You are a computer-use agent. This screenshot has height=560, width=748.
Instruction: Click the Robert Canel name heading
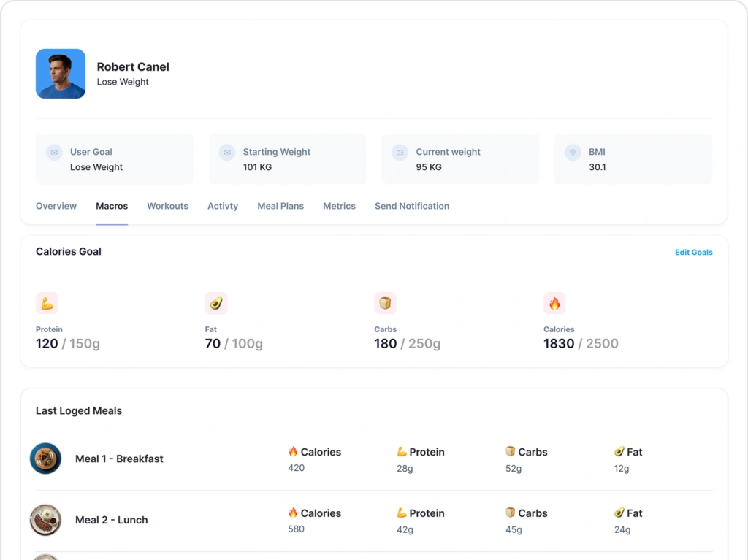coord(133,66)
